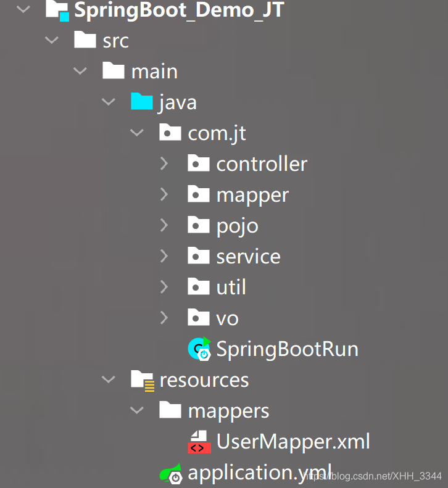
Task: Select the SpringBoot_Demo_JT project name
Action: pyautogui.click(x=179, y=10)
